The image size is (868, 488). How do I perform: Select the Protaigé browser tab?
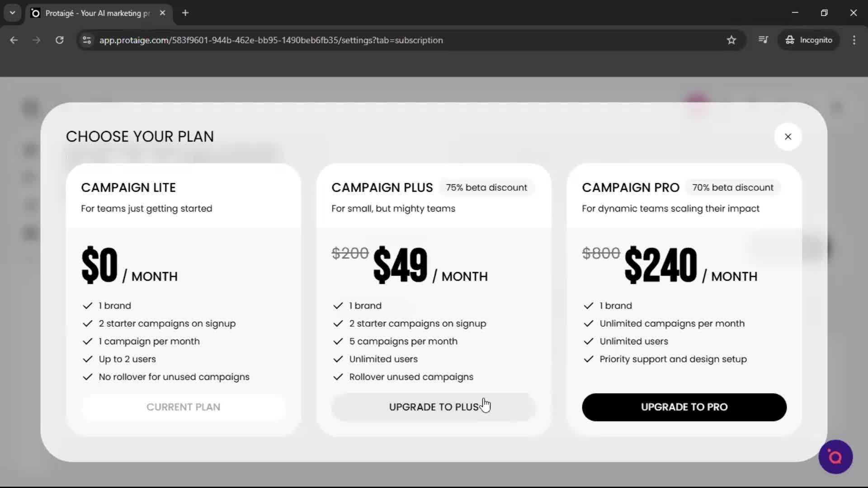95,13
